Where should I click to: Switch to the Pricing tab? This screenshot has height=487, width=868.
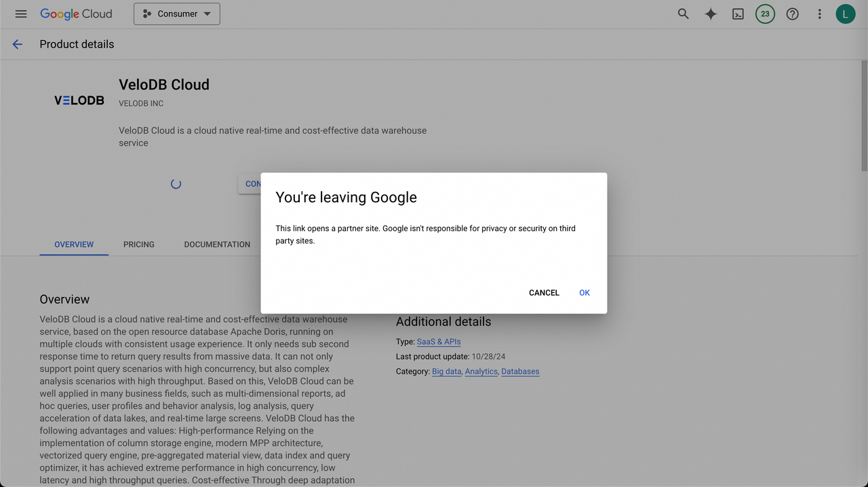[x=139, y=244]
